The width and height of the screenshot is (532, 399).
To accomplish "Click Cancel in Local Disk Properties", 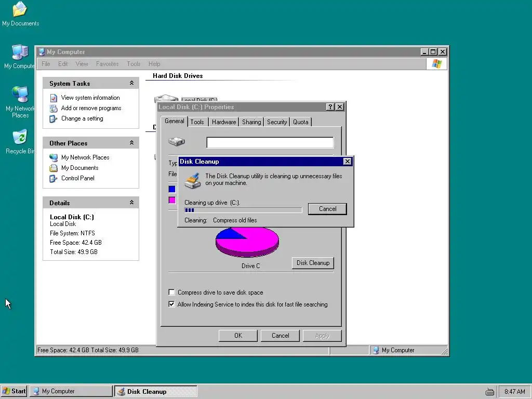I will pos(280,336).
